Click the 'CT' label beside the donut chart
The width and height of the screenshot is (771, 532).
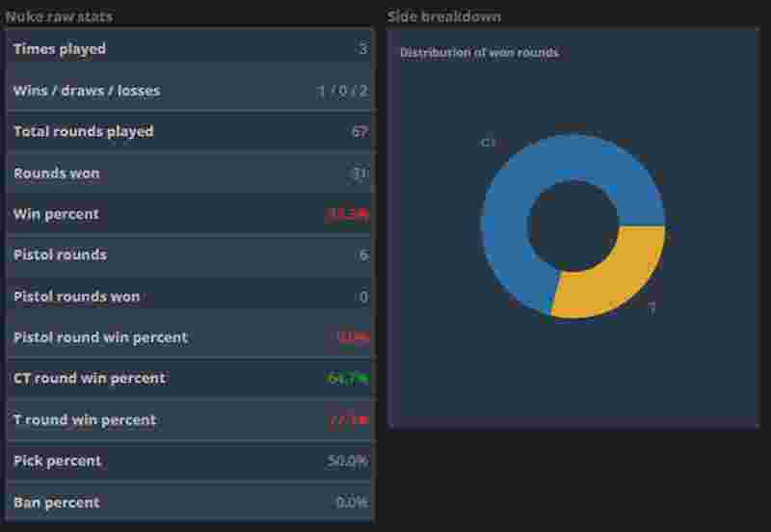[489, 143]
